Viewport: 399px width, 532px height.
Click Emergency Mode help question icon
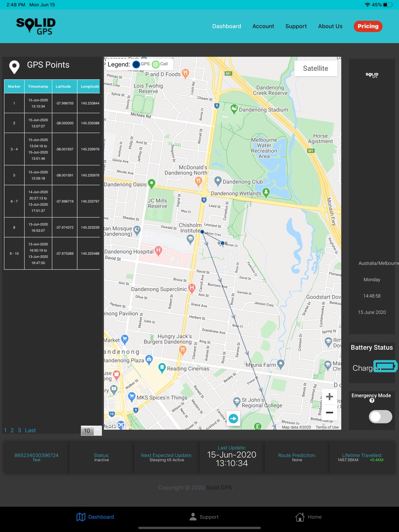coord(372,400)
